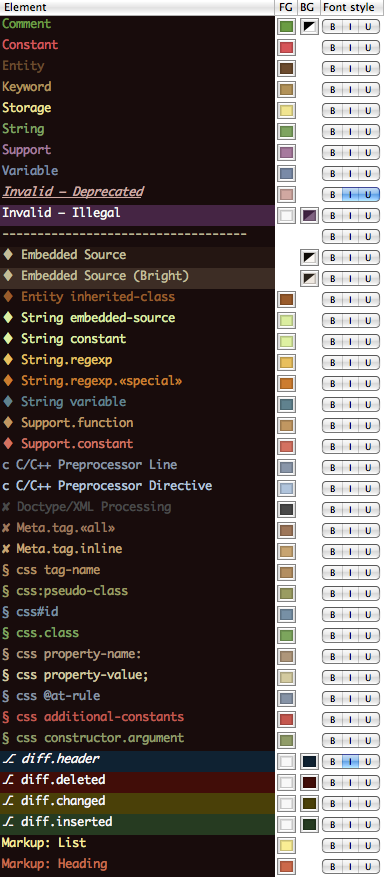Select the Support.function element row

tap(138, 423)
